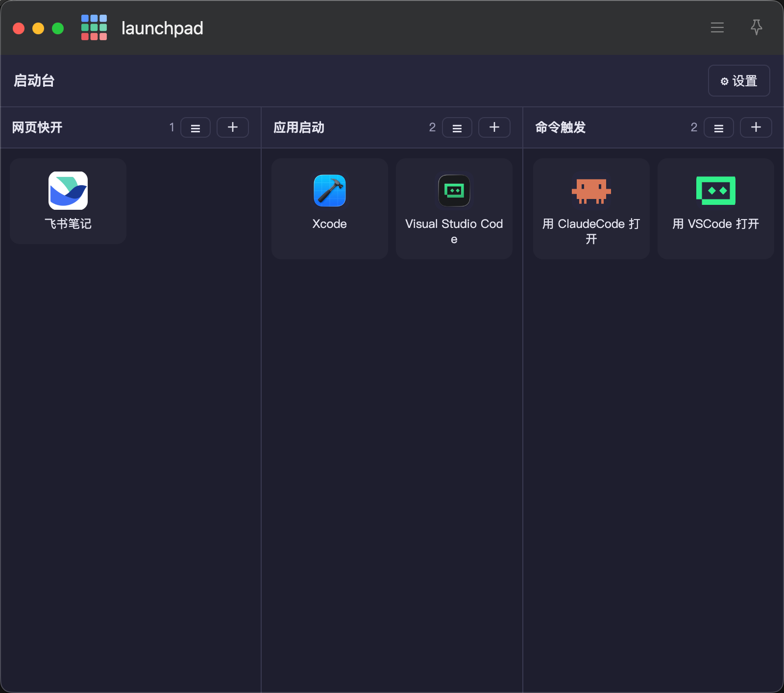The width and height of the screenshot is (784, 693).
Task: Pin the launchpad window with pin icon
Action: (757, 27)
